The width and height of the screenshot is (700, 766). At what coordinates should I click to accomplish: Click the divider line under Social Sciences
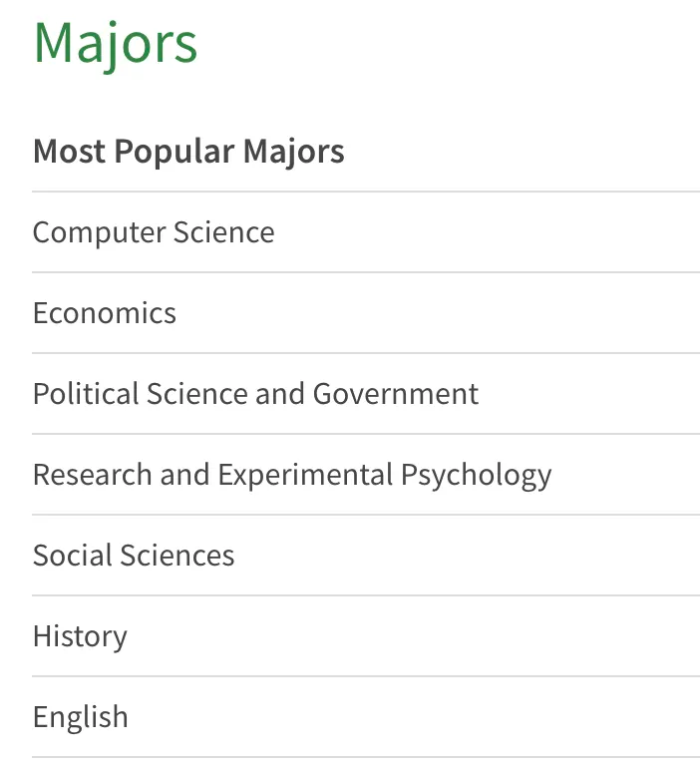366,595
